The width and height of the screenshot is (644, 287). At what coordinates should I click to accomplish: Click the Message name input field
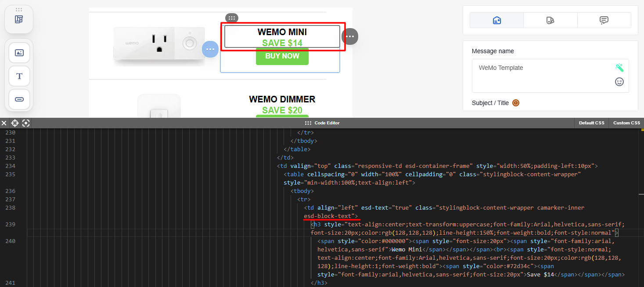coord(550,76)
